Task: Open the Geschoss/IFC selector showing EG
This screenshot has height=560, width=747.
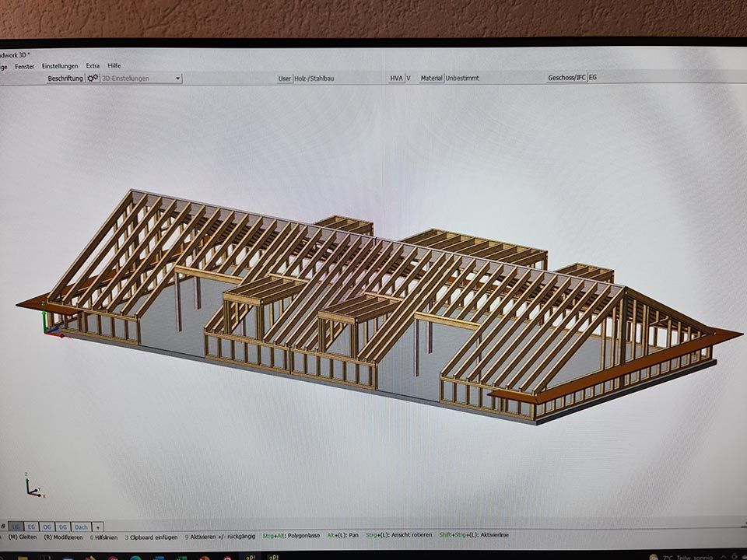Action: click(x=591, y=78)
